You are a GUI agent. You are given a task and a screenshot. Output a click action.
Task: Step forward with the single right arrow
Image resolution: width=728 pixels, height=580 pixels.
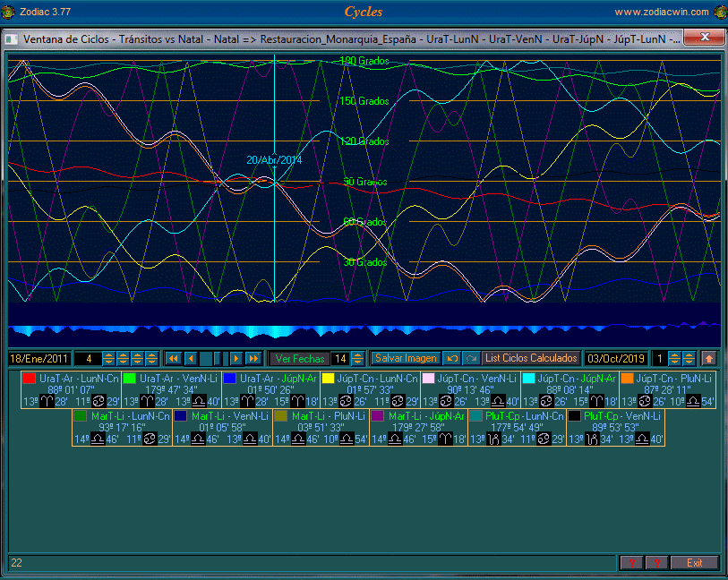[236, 359]
